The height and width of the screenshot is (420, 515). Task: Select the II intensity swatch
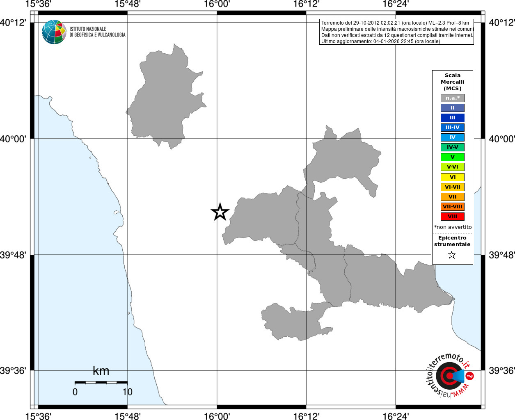pos(453,108)
